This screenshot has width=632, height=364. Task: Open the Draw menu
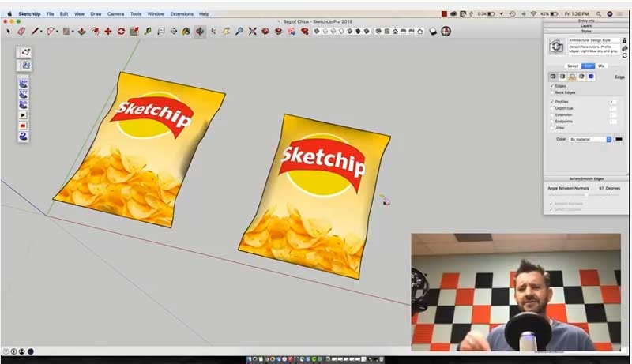pyautogui.click(x=96, y=13)
